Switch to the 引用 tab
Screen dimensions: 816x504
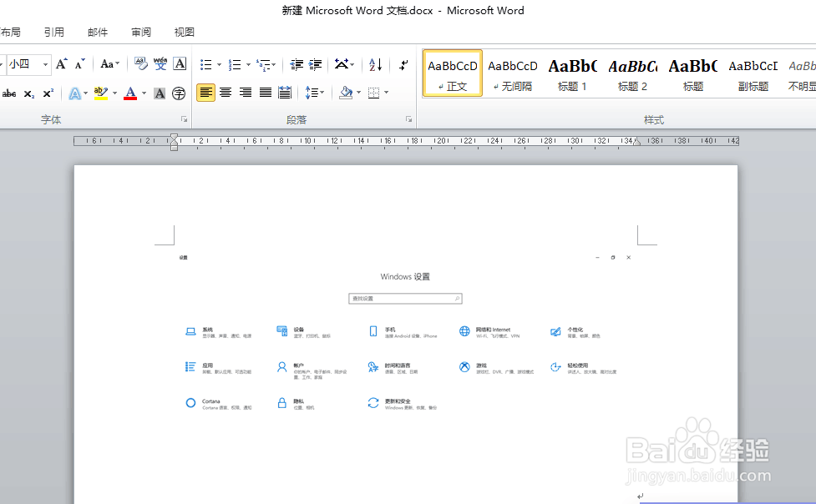[x=54, y=33]
